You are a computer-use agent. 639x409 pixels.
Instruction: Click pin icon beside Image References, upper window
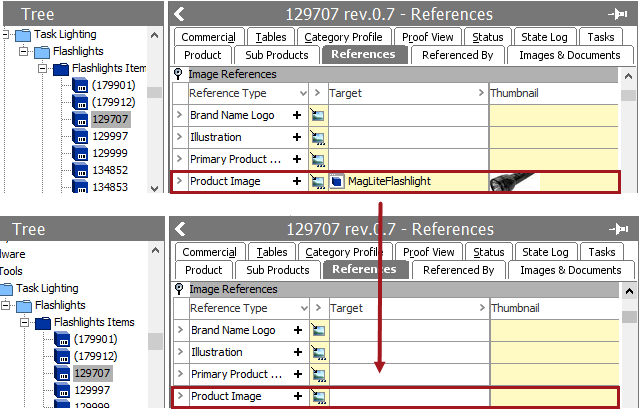(x=178, y=74)
